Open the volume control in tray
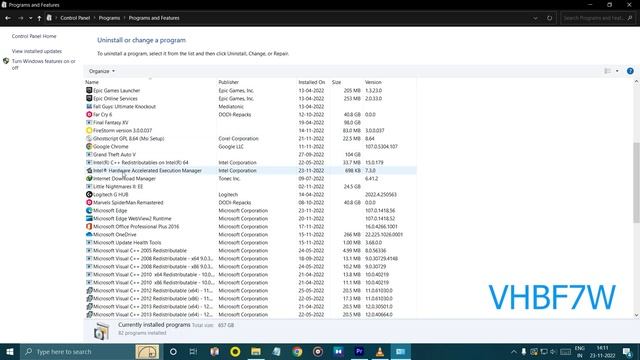 pos(553,351)
